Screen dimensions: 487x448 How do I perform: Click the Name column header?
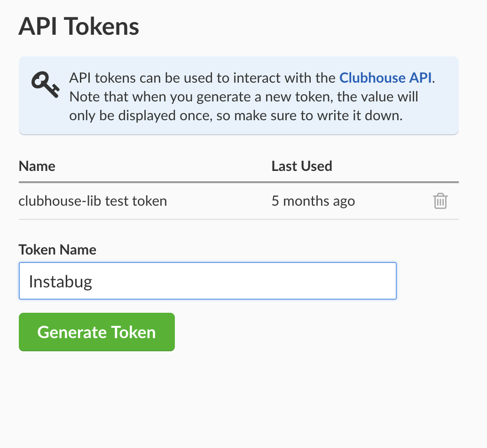[x=37, y=166]
